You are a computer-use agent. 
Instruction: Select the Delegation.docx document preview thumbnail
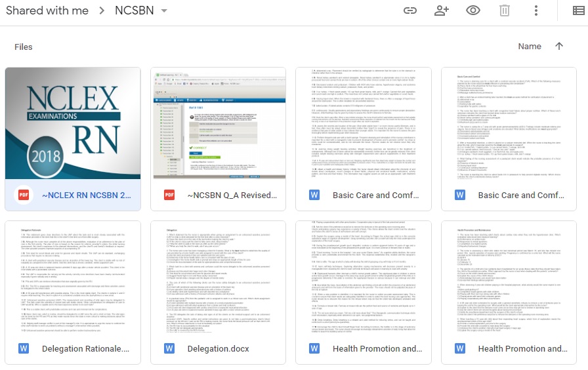pyautogui.click(x=219, y=277)
